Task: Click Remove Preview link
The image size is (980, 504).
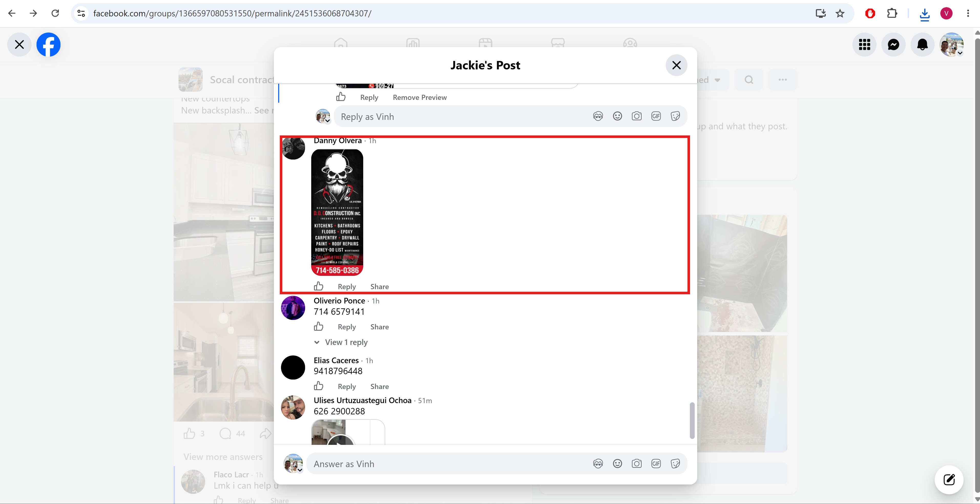Action: [420, 97]
